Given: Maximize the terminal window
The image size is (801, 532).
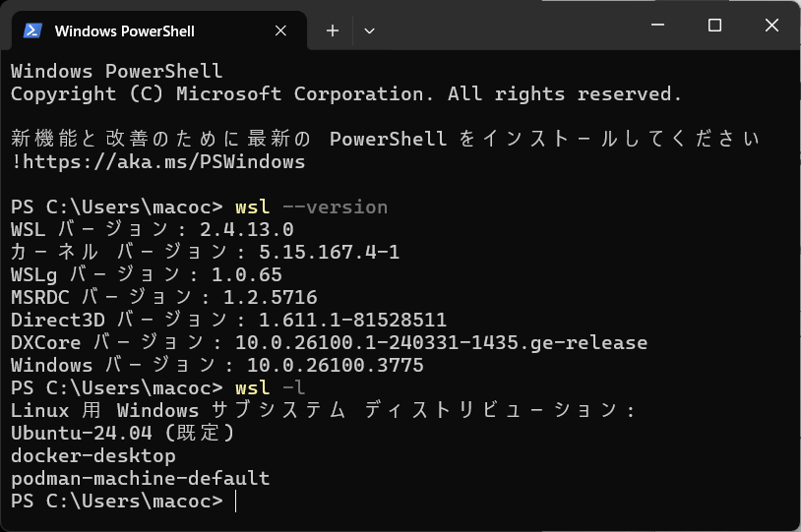Looking at the screenshot, I should (x=715, y=26).
